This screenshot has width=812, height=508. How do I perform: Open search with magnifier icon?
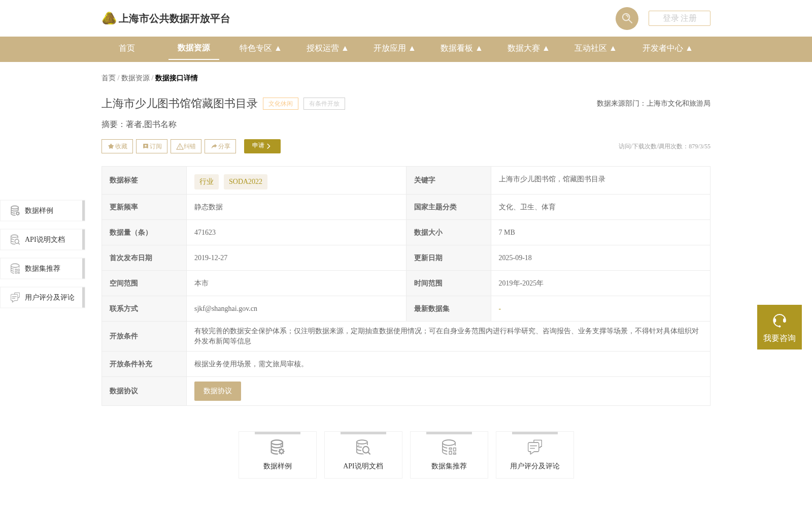point(627,18)
